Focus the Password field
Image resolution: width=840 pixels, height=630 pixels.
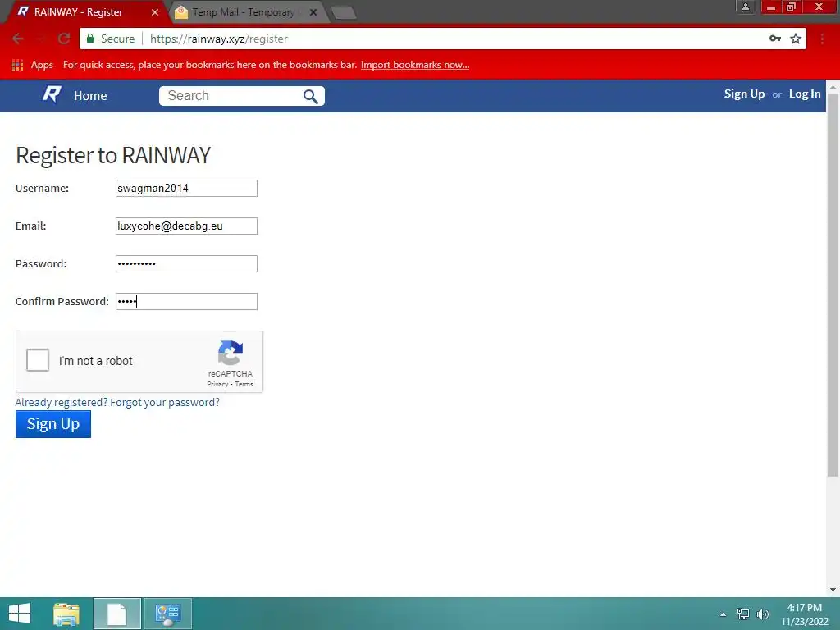pyautogui.click(x=186, y=263)
